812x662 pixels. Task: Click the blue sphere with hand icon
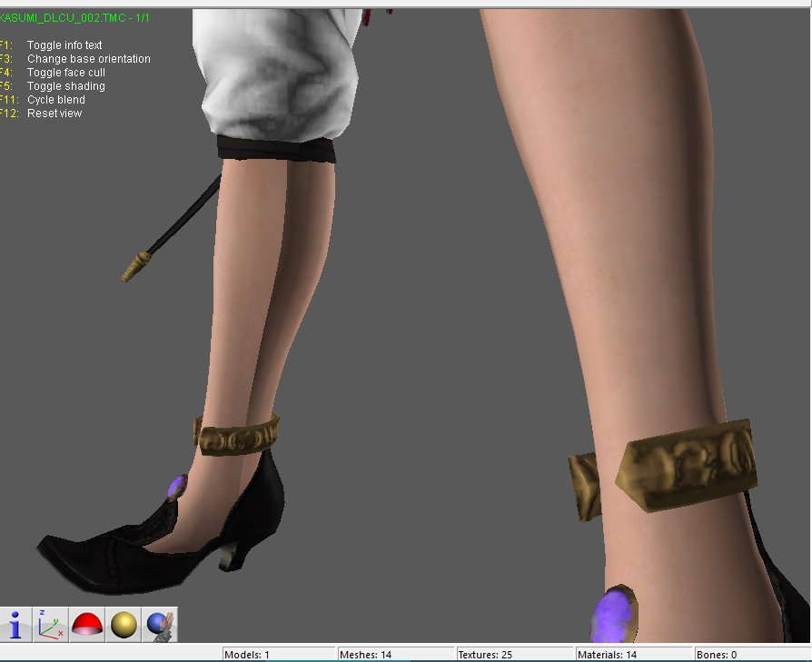tap(160, 625)
